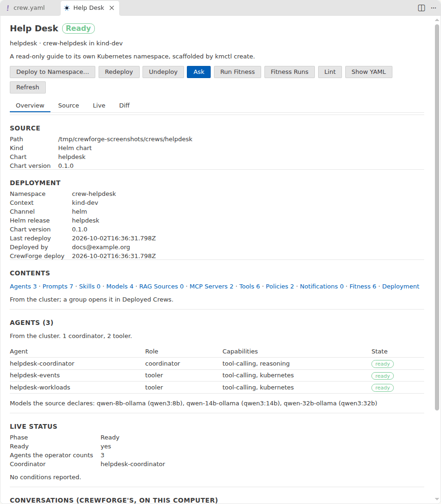Image resolution: width=441 pixels, height=504 pixels.
Task: Open the Notifications 0 link
Action: click(321, 287)
